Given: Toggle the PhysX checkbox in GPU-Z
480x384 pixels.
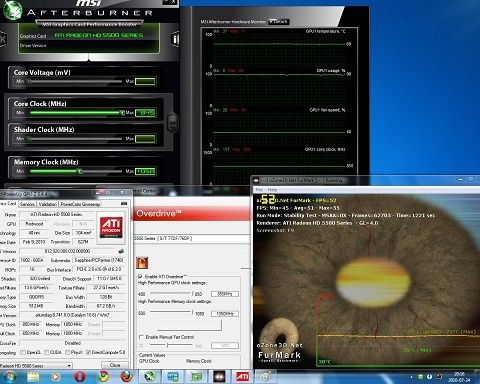Looking at the screenshot, I should coord(68,352).
